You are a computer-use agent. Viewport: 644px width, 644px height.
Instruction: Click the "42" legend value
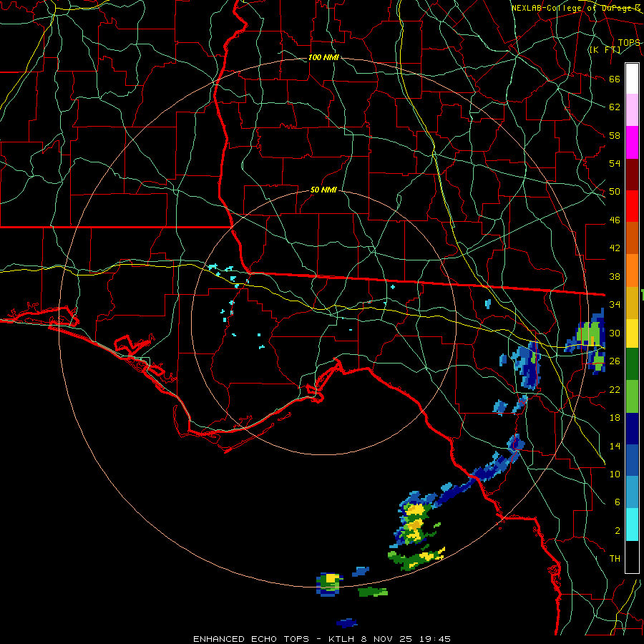[615, 248]
